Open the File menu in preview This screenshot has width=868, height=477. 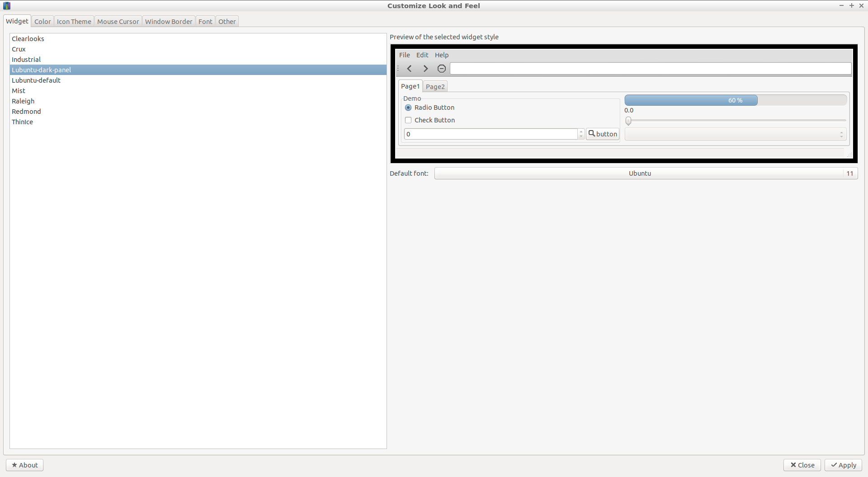point(404,55)
